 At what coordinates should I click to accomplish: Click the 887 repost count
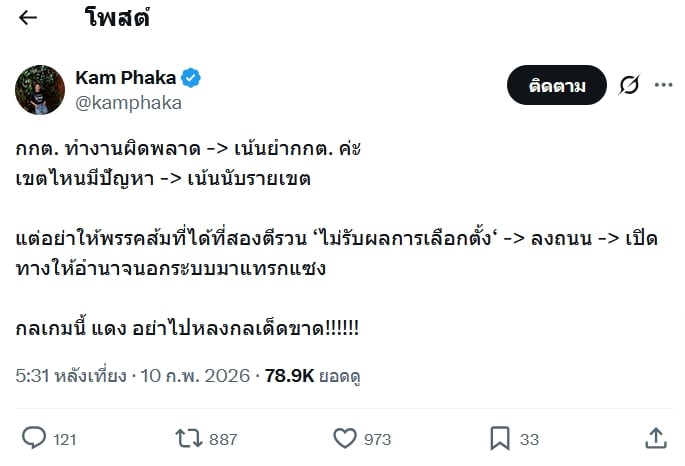tap(224, 439)
